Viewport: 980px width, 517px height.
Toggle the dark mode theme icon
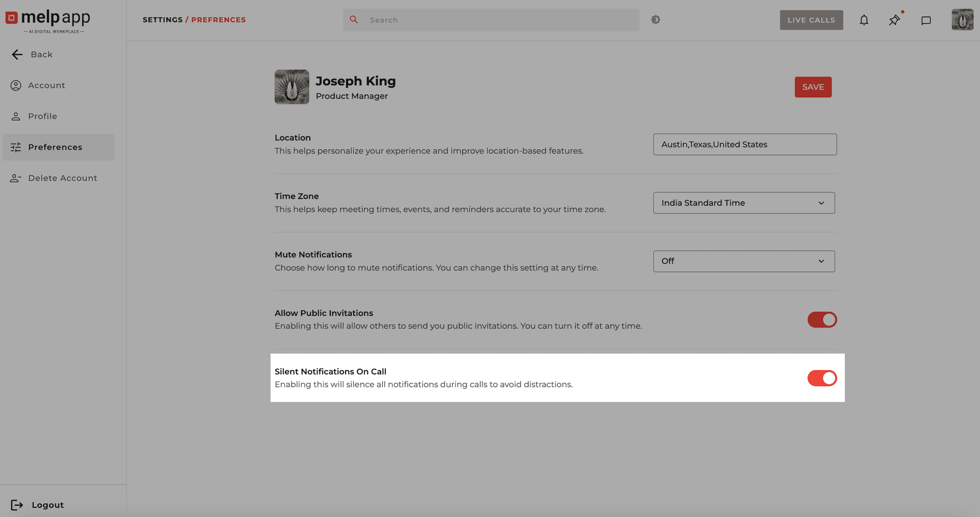(x=656, y=20)
